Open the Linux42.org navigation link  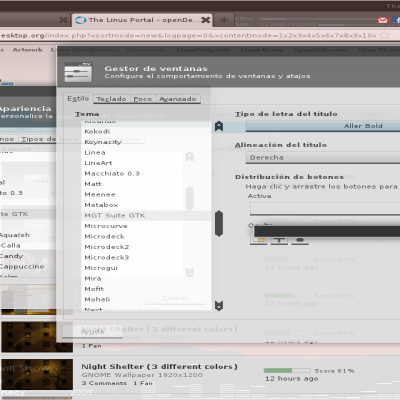[262, 50]
